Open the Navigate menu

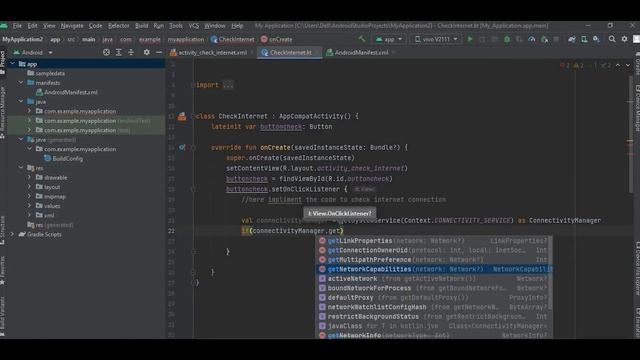(x=72, y=26)
